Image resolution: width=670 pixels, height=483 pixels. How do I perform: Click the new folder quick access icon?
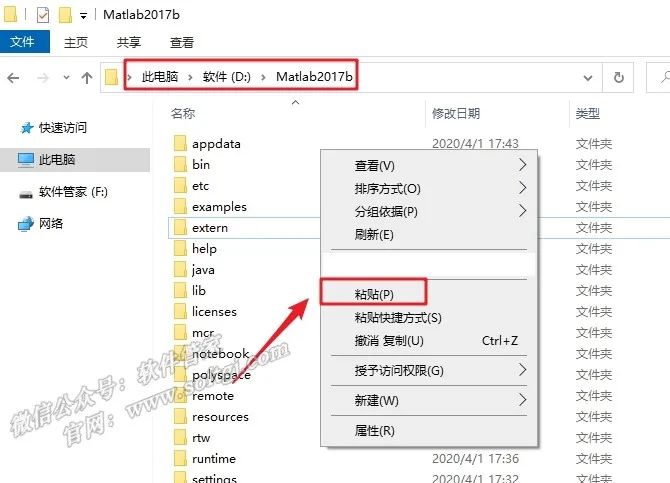tap(65, 15)
